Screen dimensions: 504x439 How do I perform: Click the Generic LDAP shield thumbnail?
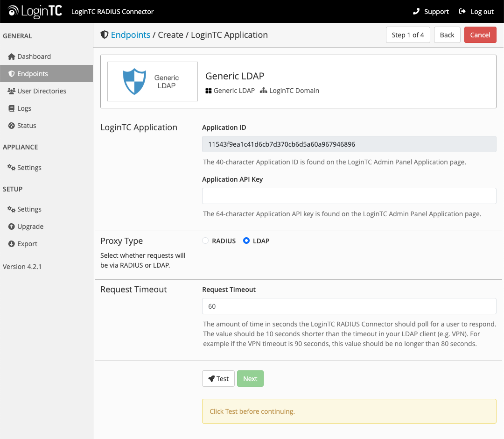tap(152, 82)
